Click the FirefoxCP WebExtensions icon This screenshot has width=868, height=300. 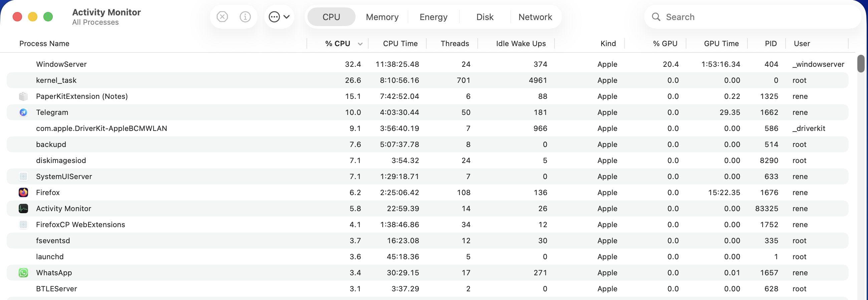tap(23, 224)
